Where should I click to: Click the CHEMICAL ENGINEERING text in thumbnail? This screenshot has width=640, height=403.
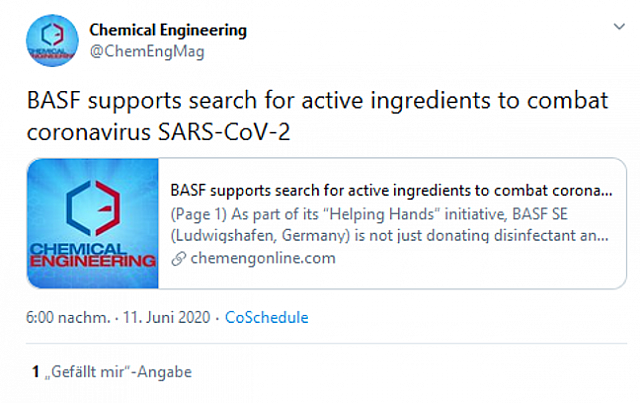point(93,255)
